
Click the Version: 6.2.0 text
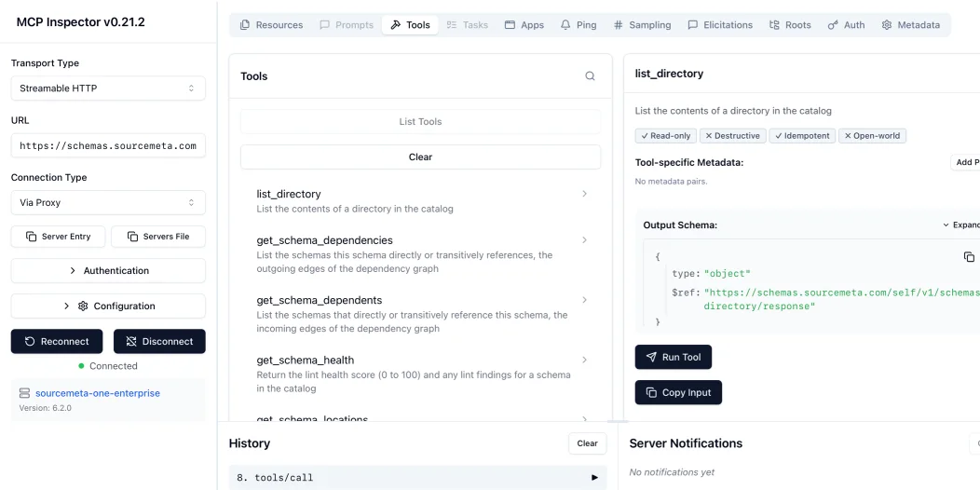point(45,408)
